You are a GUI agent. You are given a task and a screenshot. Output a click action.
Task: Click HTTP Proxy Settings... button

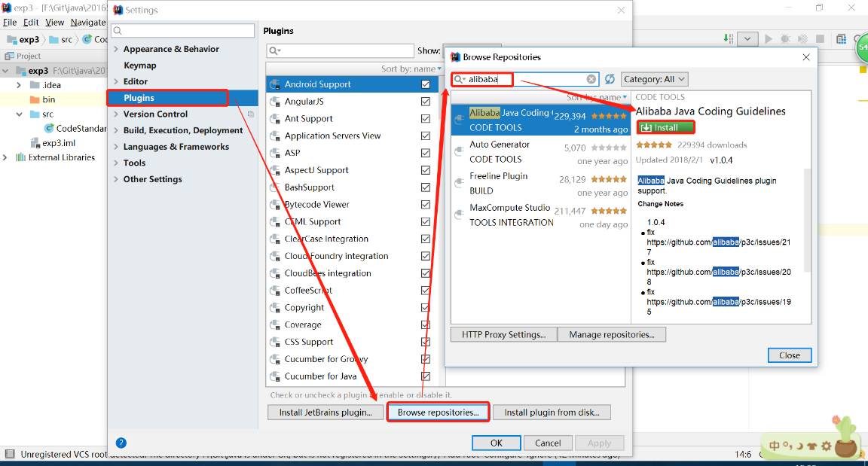coord(503,334)
